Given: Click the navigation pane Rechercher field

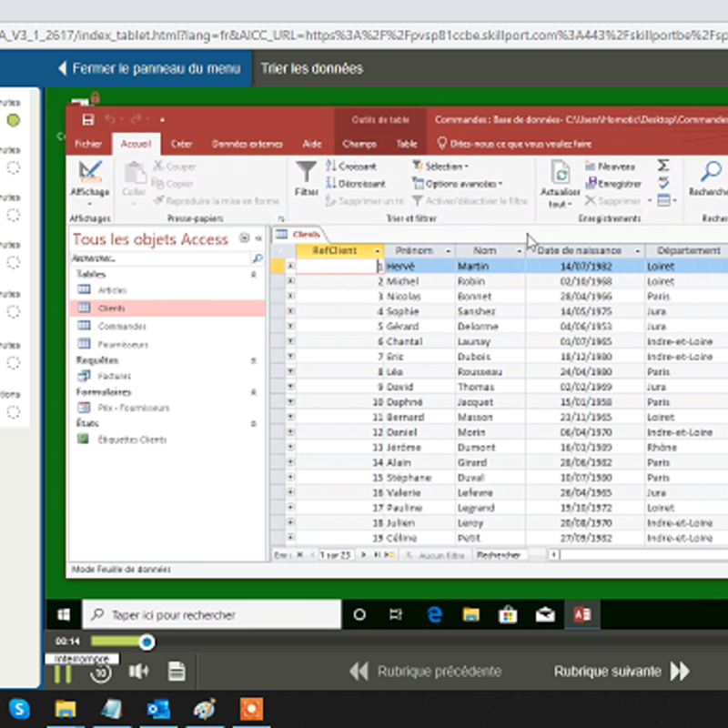Looking at the screenshot, I should 160,258.
